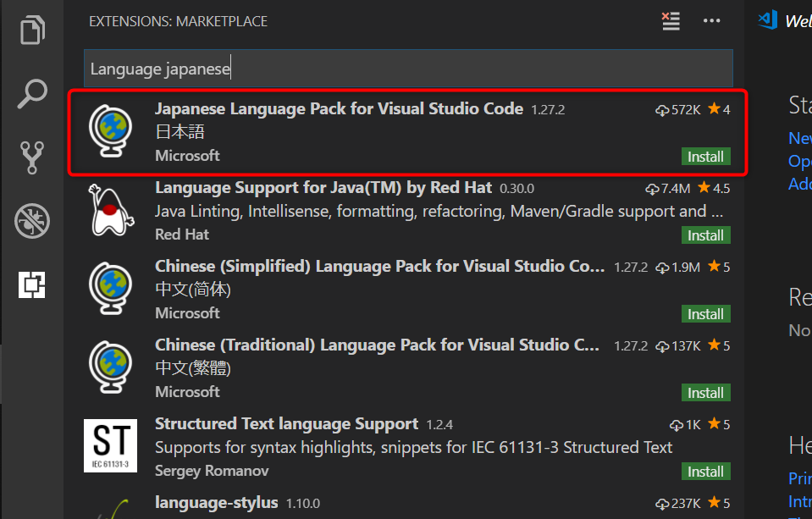This screenshot has width=812, height=519.
Task: Click the Java Linting, Intellisense description
Action: coord(439,212)
